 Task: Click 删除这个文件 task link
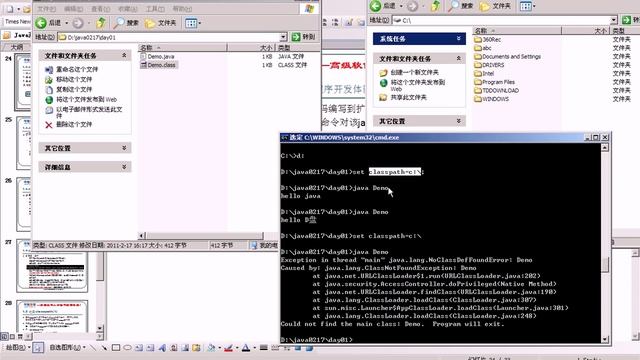[x=74, y=124]
